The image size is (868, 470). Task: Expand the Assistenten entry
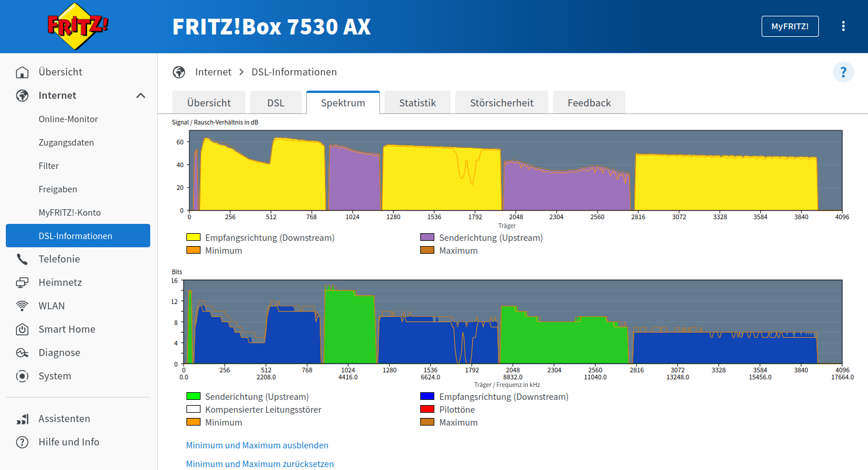[64, 419]
